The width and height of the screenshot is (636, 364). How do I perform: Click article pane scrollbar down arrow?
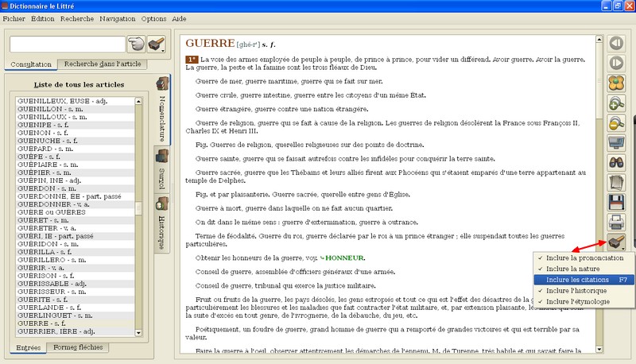pos(599,349)
